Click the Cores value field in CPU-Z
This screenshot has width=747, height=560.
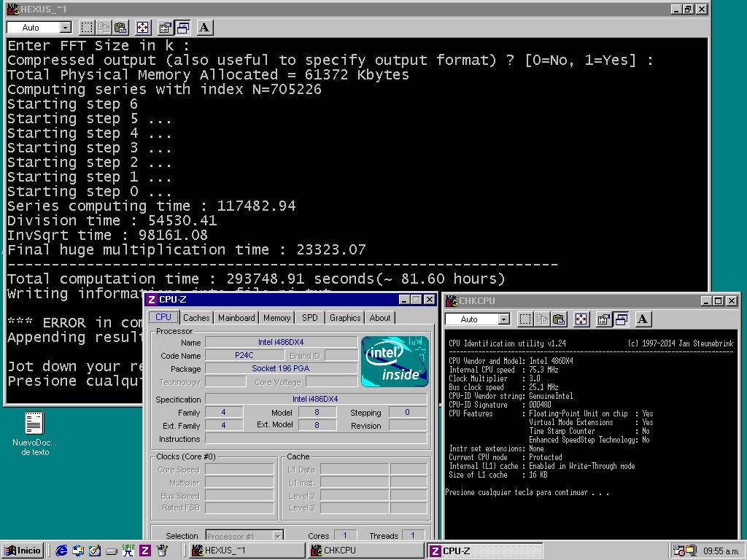(x=345, y=536)
